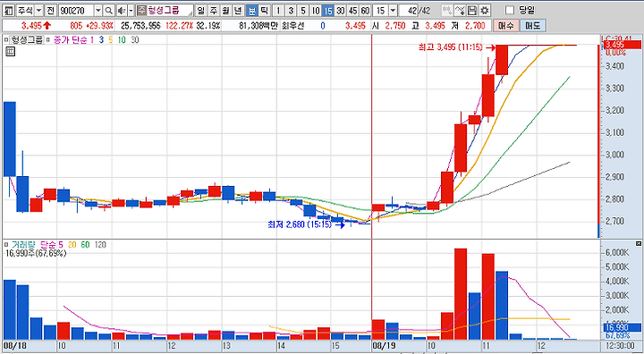Click the 형성그룹 label in chart legend
644x354 pixels.
pyautogui.click(x=27, y=40)
